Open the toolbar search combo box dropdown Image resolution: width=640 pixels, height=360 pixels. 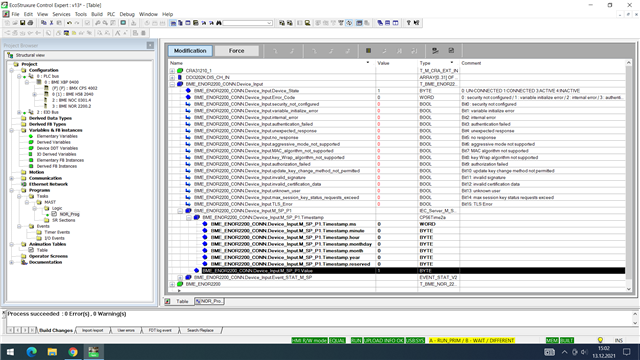pyautogui.click(x=269, y=23)
